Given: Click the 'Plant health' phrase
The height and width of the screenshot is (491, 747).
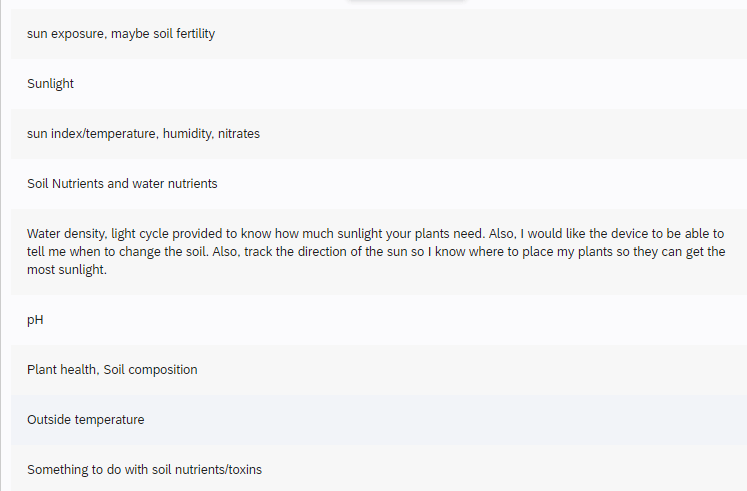Looking at the screenshot, I should tap(61, 370).
